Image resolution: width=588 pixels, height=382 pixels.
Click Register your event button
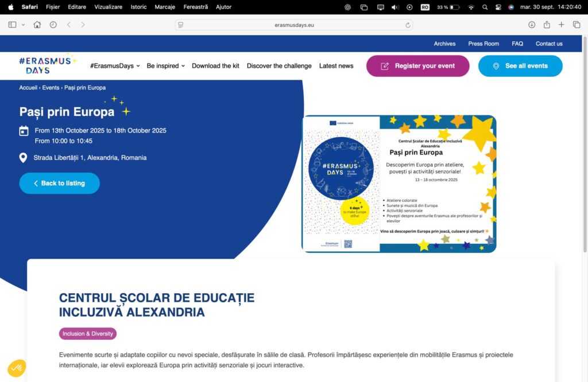pos(418,66)
